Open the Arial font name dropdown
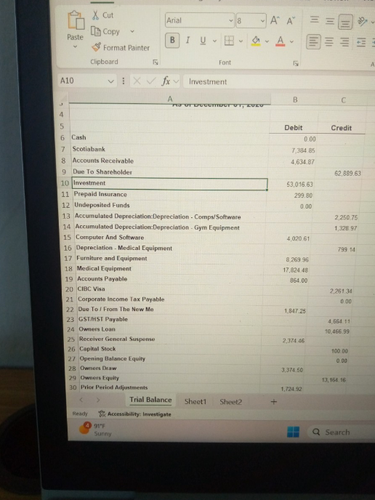 coord(231,21)
